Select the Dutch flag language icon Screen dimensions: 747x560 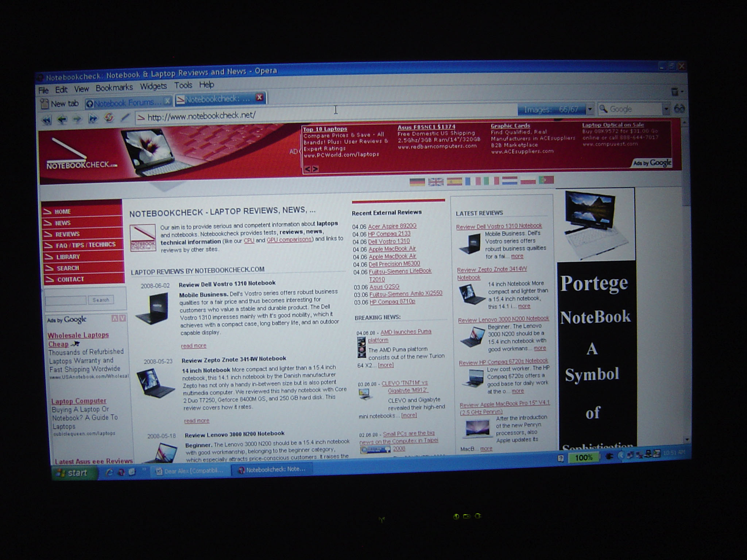510,180
